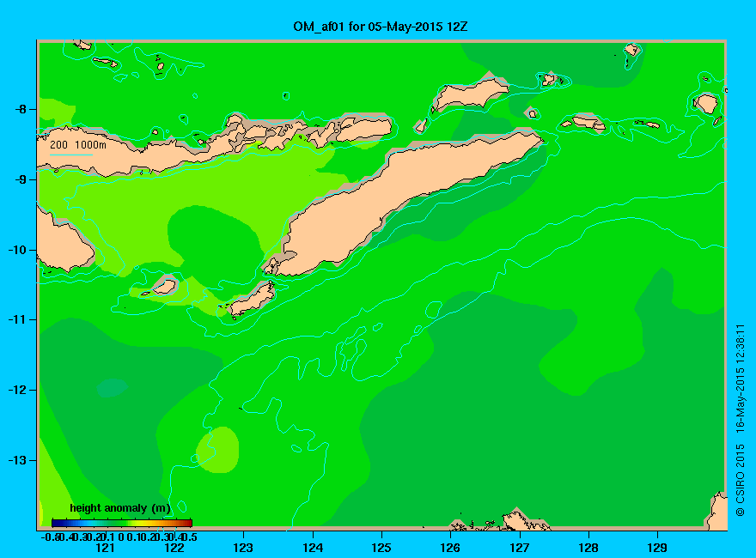Click the longitude label '123' on the x-axis

(x=243, y=548)
